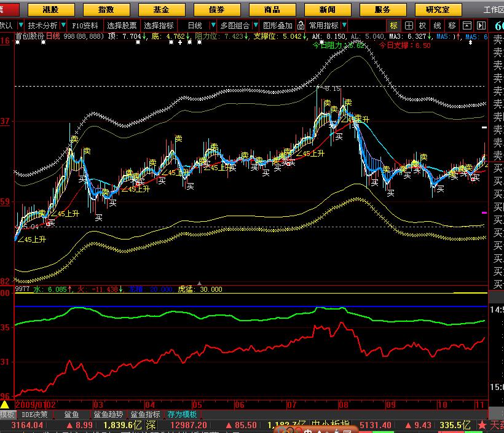Open the 港股 market tab
Screen dimensions: 504x433
(x=51, y=10)
